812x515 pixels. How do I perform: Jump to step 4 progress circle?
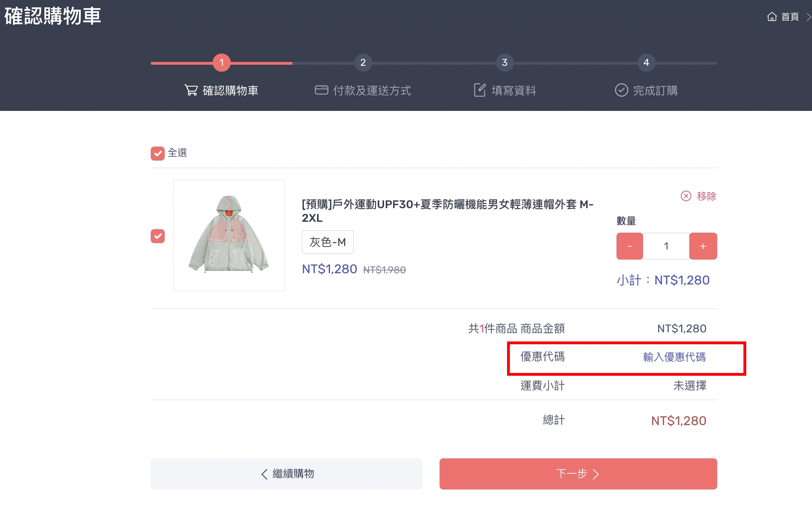[x=646, y=63]
